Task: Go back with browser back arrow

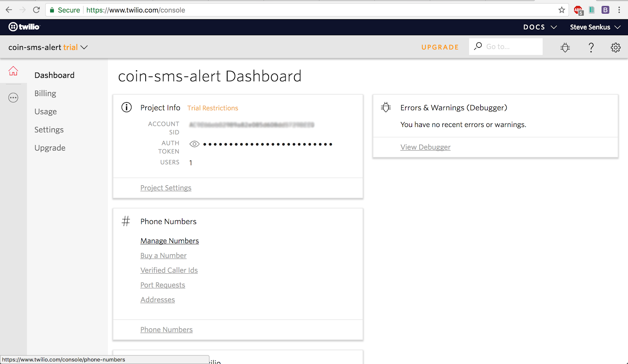Action: 9,10
